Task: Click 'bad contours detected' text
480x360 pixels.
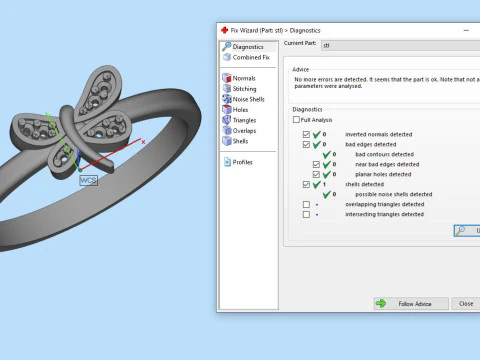Action: pos(385,154)
